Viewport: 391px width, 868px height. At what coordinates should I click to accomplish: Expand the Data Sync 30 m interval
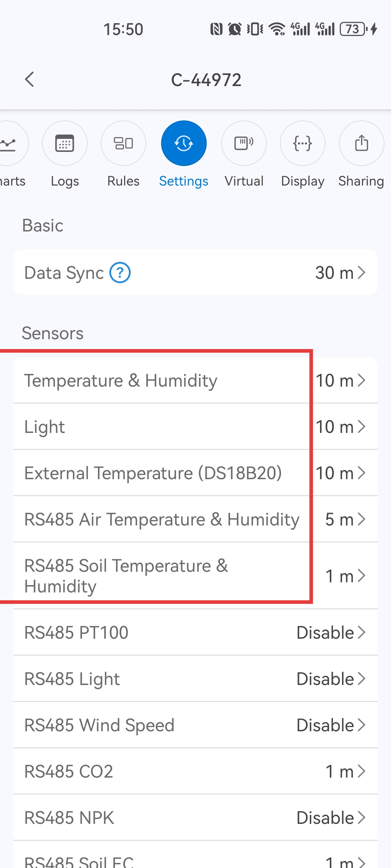click(x=340, y=272)
